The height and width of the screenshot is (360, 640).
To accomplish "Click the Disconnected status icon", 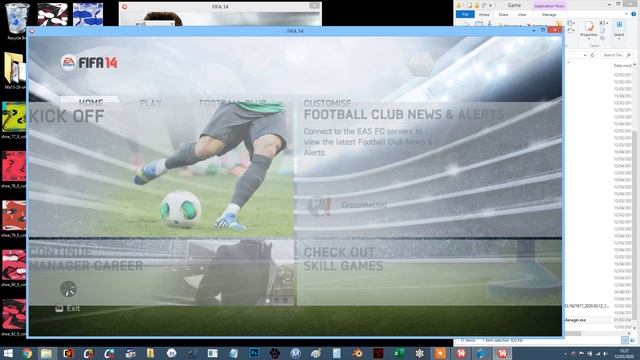I will pos(319,205).
